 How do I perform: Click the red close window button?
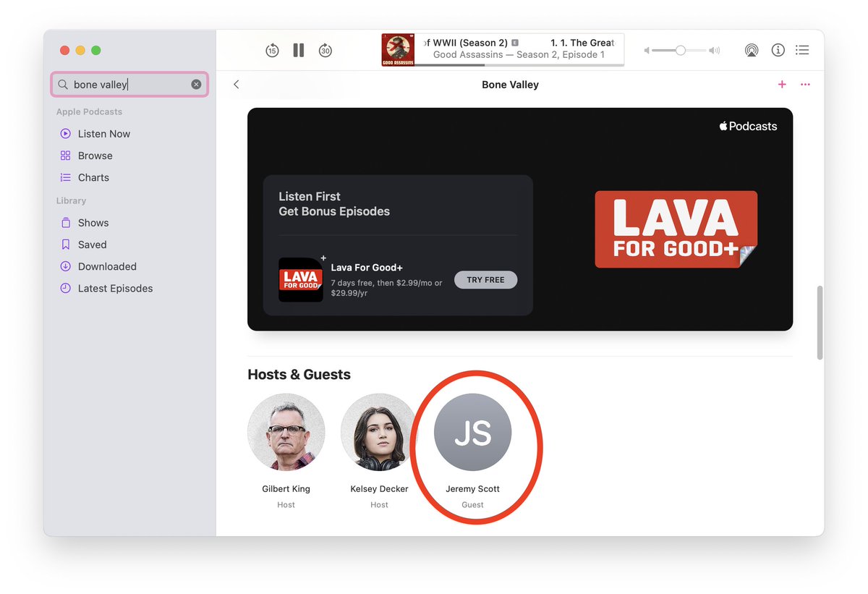(64, 51)
